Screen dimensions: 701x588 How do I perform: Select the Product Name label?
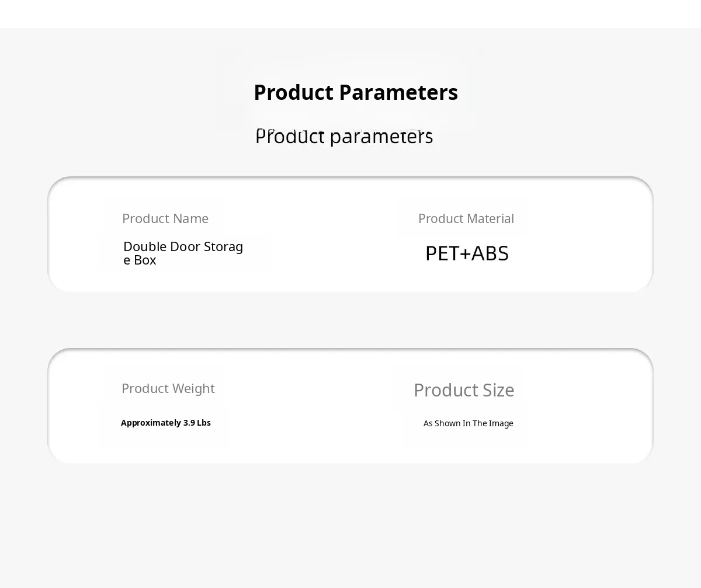tap(165, 218)
